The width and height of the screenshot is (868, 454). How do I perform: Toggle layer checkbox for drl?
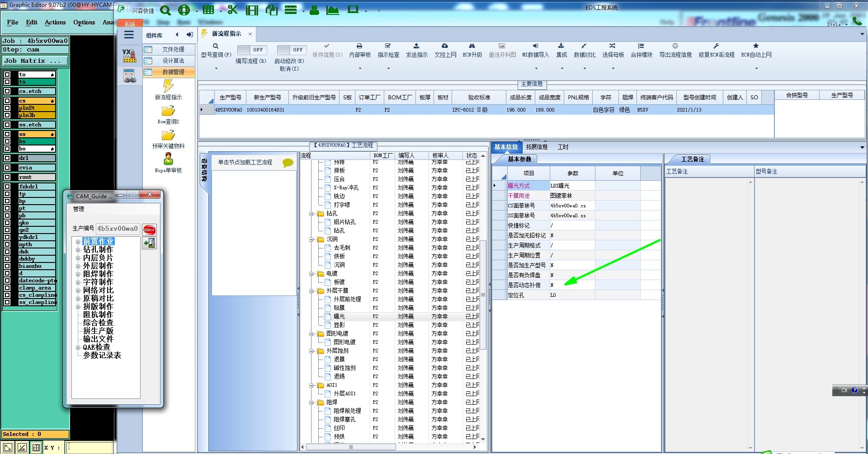click(7, 158)
